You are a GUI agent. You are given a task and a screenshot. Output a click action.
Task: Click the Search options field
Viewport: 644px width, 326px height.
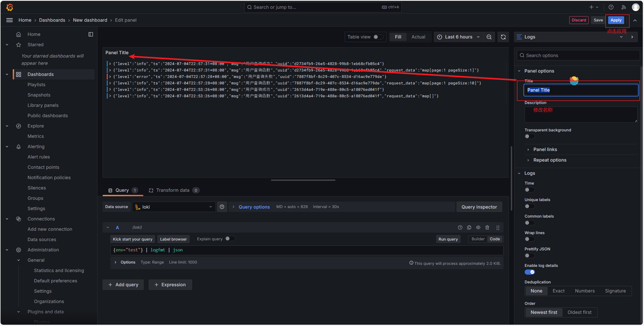pyautogui.click(x=578, y=55)
